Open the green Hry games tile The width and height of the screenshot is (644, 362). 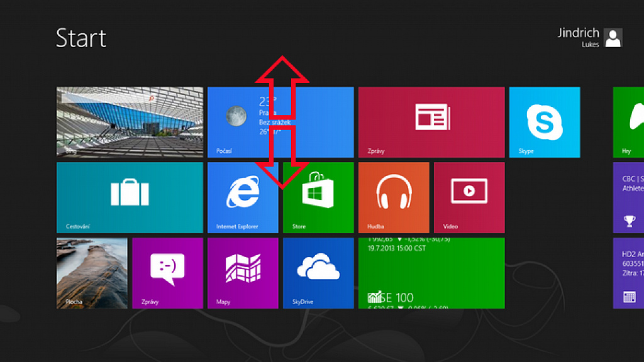[628, 122]
